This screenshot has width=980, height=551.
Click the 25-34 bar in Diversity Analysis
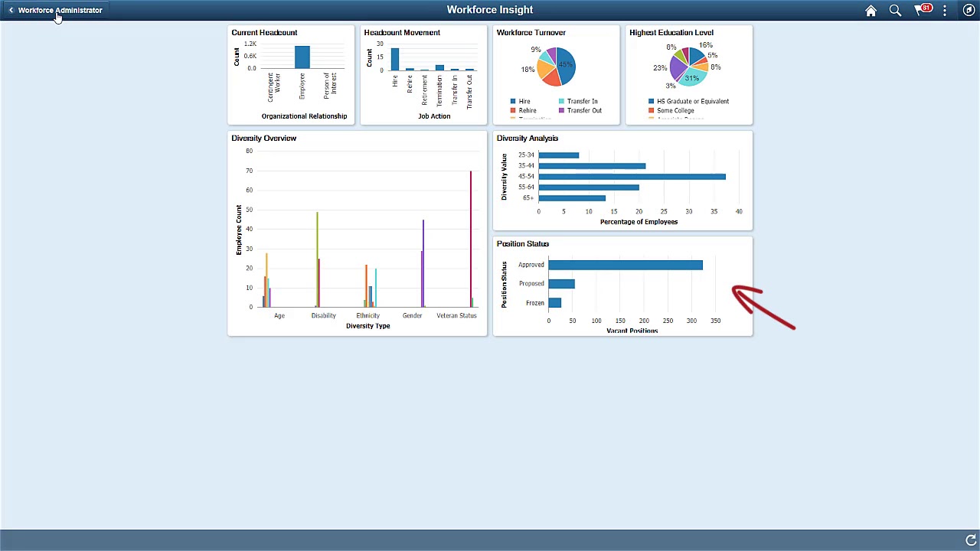[558, 155]
